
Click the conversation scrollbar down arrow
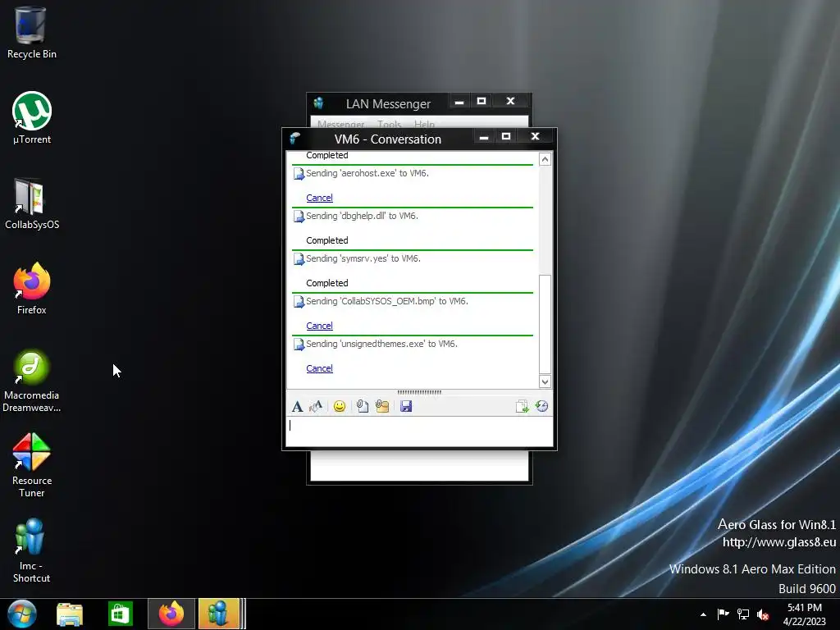pyautogui.click(x=545, y=382)
